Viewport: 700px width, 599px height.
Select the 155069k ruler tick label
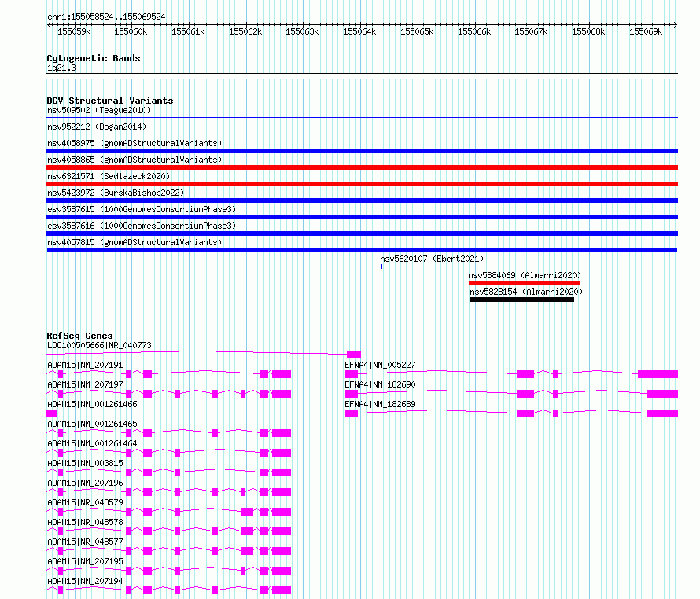[646, 31]
